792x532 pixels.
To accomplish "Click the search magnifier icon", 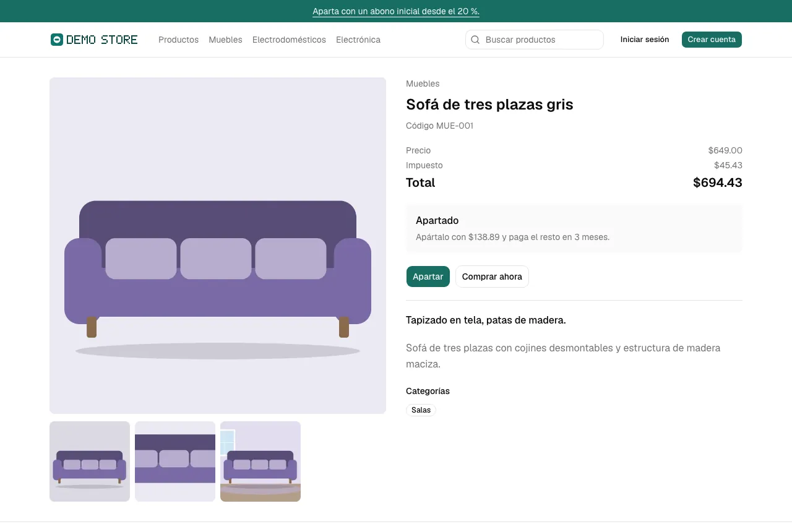I will point(475,40).
